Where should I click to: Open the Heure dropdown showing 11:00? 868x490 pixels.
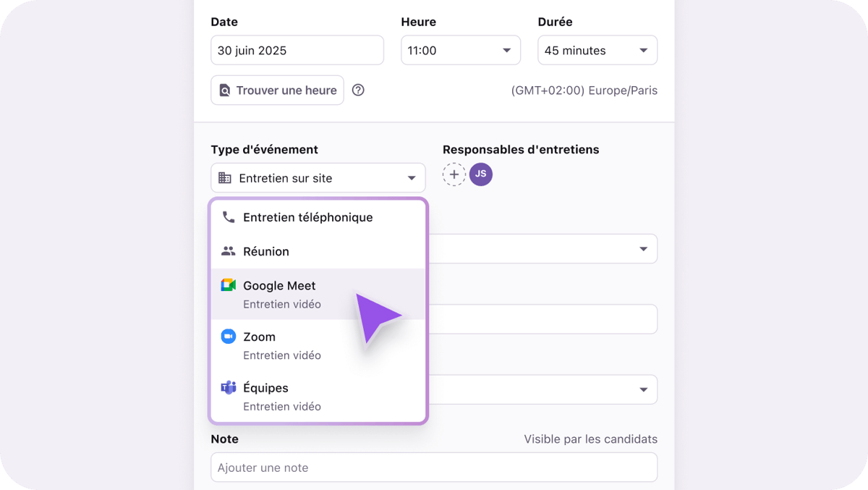point(460,50)
